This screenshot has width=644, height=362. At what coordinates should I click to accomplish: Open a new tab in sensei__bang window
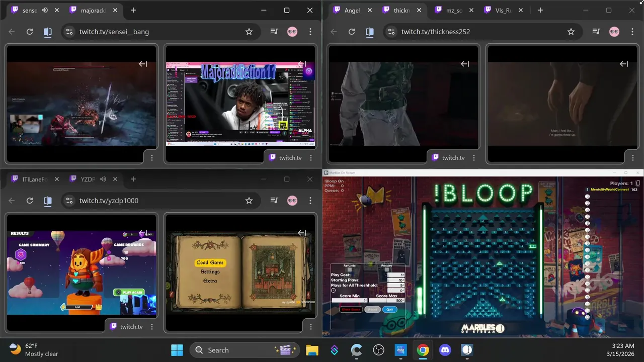(133, 10)
